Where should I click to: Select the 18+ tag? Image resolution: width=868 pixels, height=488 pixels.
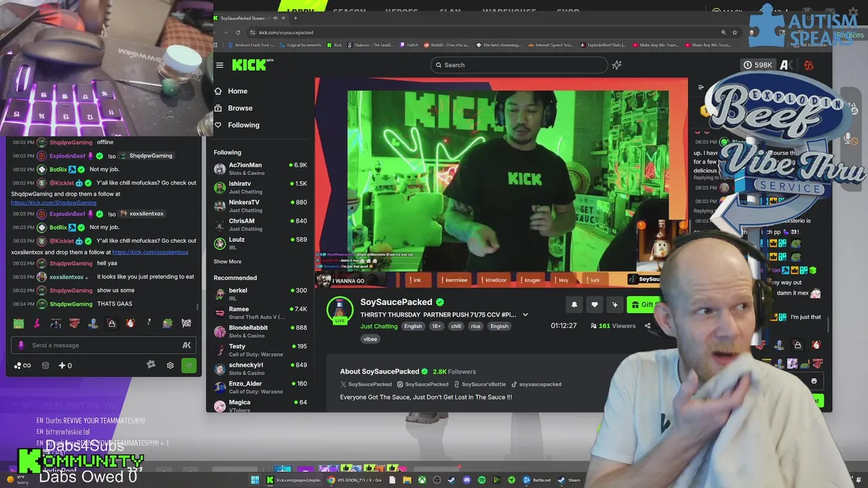tap(436, 326)
